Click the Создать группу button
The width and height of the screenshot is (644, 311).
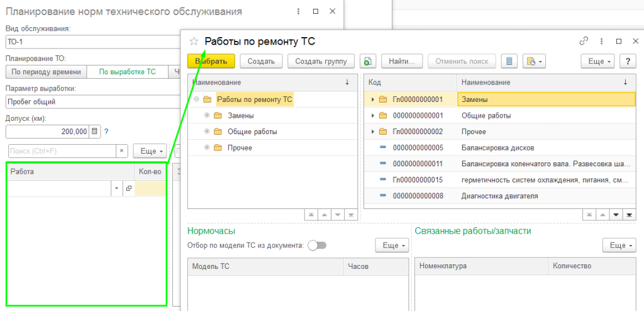(x=321, y=61)
